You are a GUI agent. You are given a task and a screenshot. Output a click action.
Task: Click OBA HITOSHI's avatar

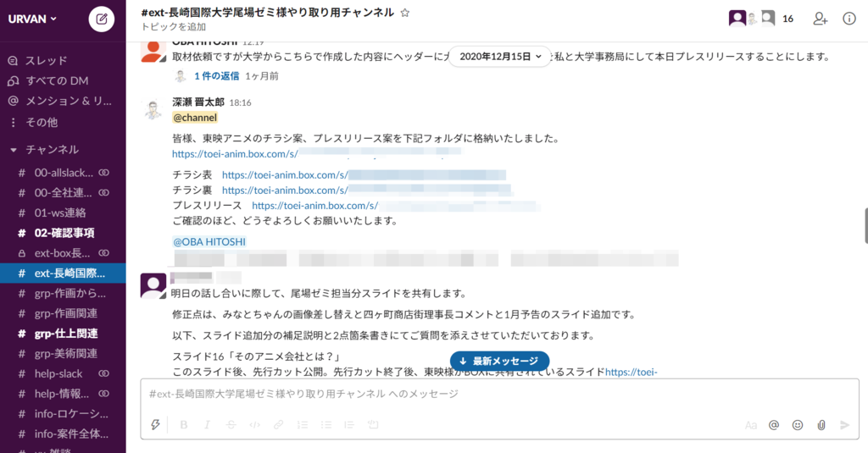[x=153, y=51]
